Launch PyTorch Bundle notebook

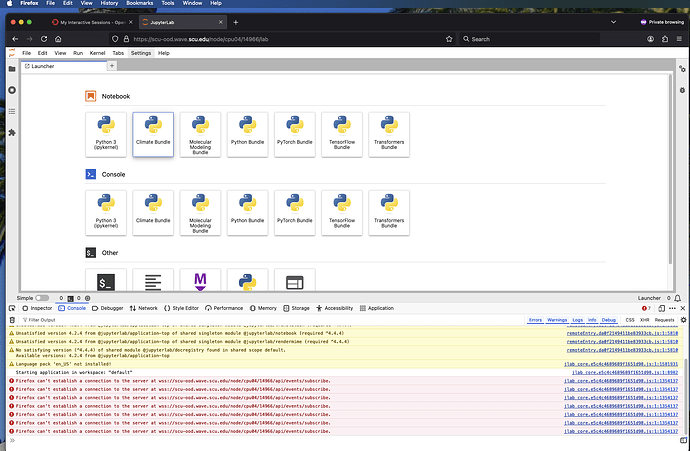click(295, 134)
